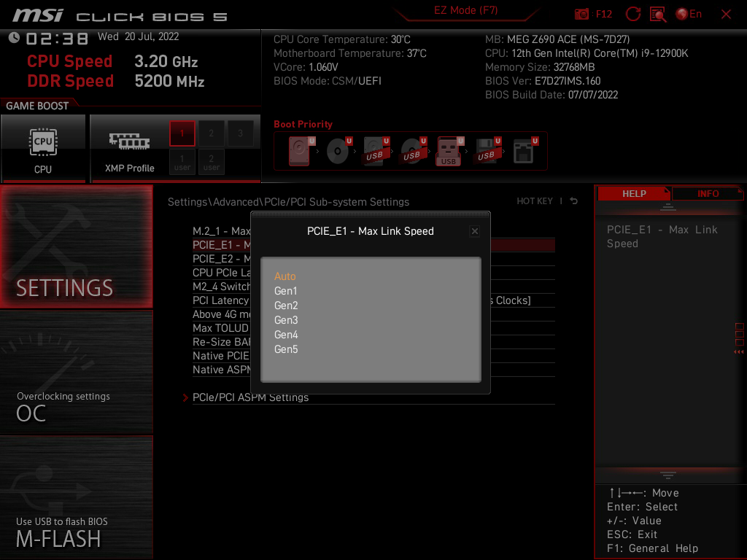
Task: Select the optical disc boot priority icon
Action: click(x=338, y=151)
